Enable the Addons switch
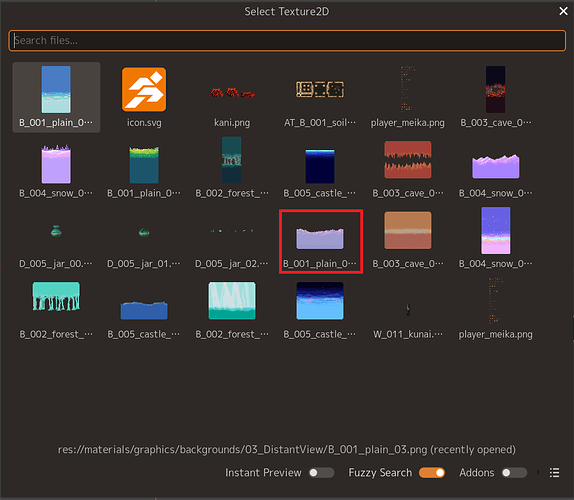Viewport: 574px width, 500px height. click(x=514, y=473)
